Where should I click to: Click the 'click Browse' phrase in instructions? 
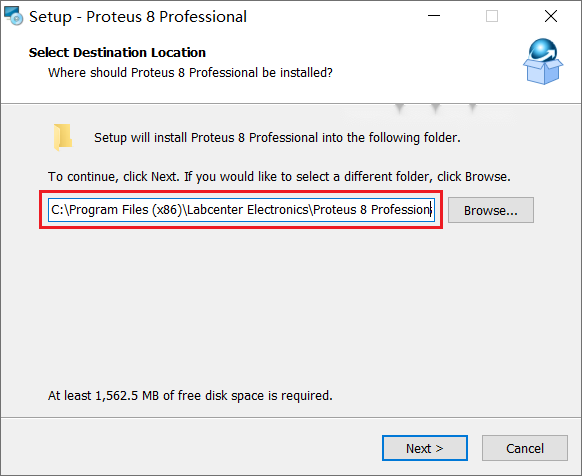tap(472, 177)
